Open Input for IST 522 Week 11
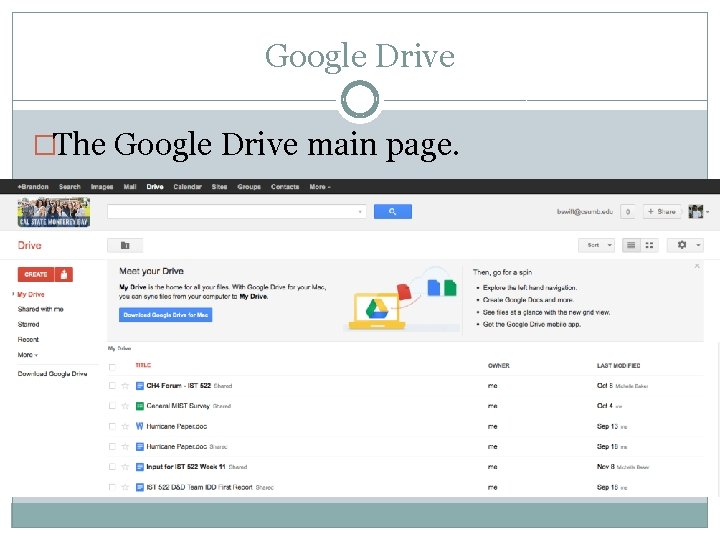This screenshot has height=540, width=720. pos(186,467)
